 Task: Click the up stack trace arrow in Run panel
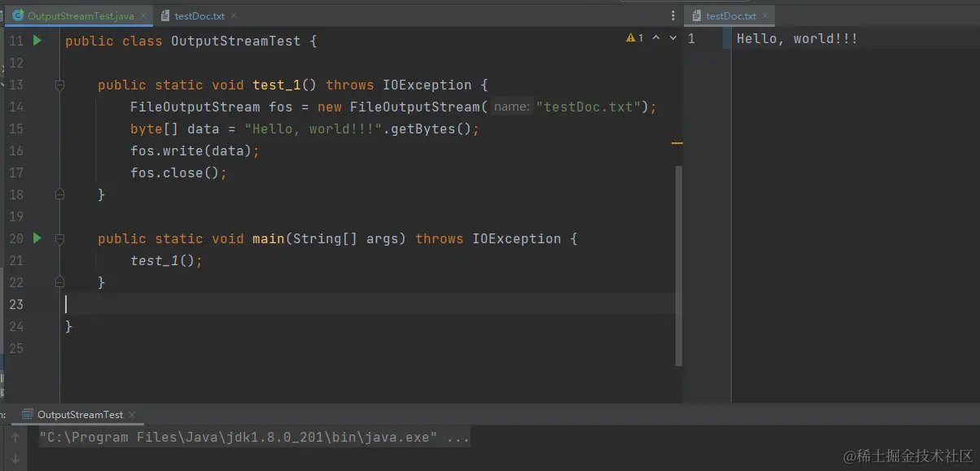(15, 438)
